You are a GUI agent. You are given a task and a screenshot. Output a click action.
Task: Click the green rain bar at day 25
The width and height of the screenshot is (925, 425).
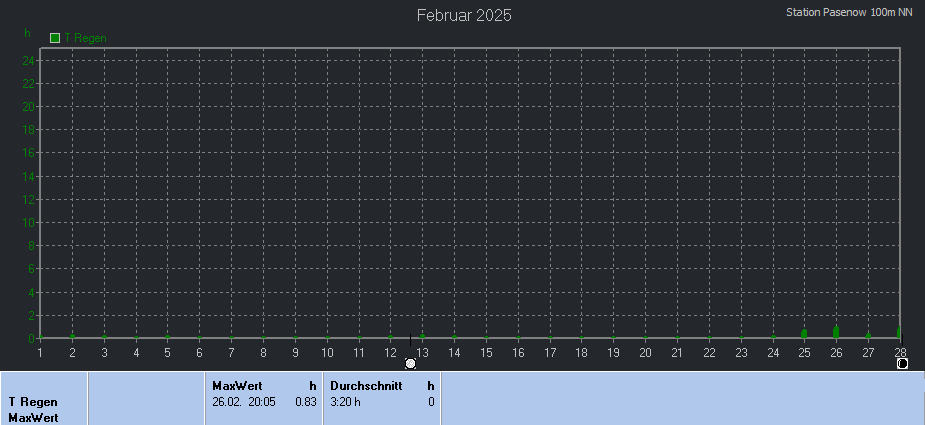pos(804,333)
